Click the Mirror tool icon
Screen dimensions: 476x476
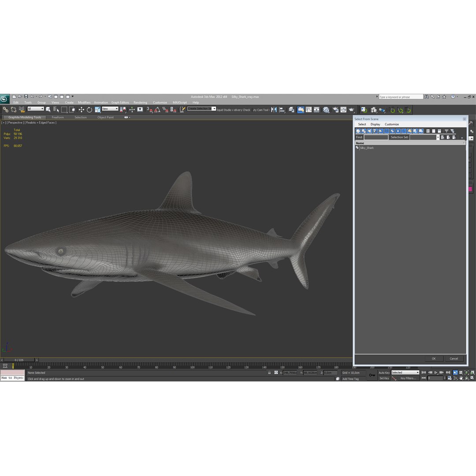pyautogui.click(x=274, y=110)
